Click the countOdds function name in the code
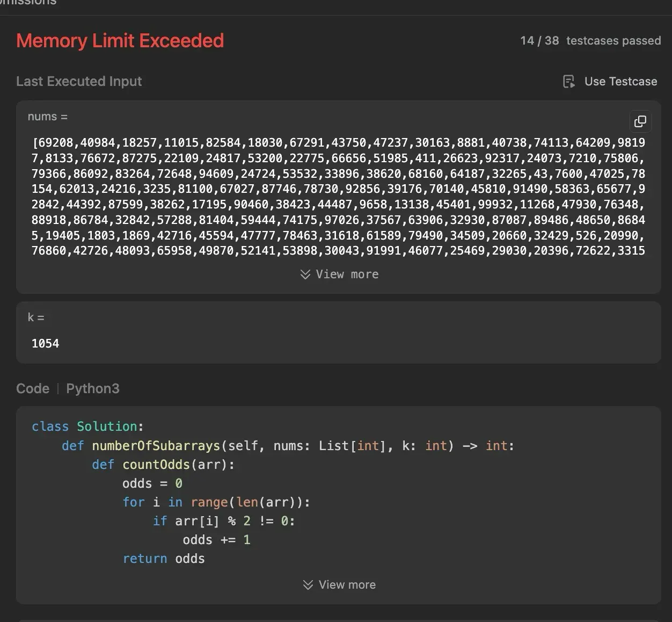 [x=156, y=464]
